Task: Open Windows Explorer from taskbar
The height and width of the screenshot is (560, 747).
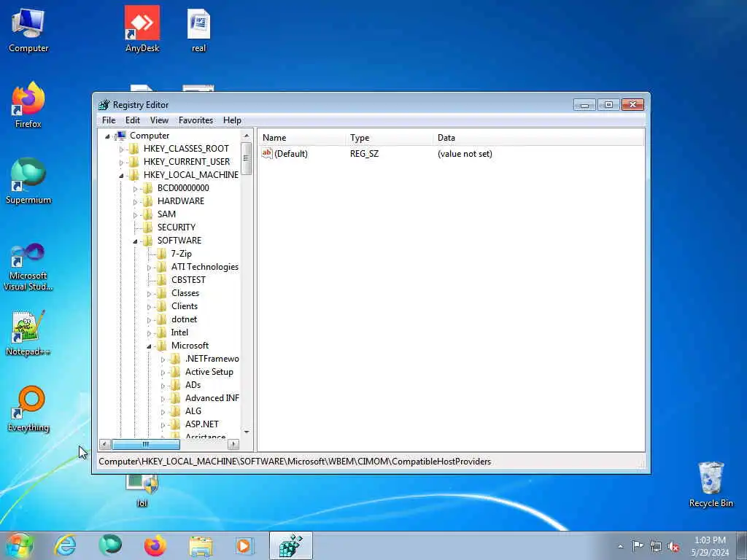Action: click(x=201, y=545)
